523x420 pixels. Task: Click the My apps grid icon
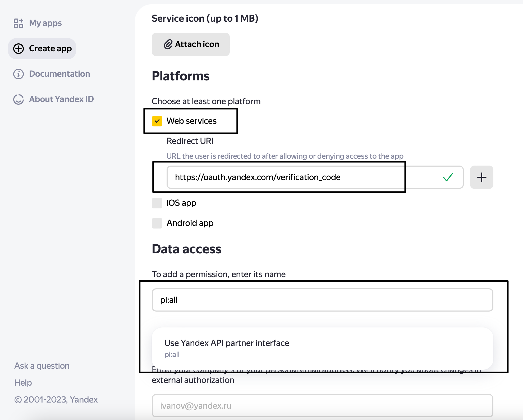[x=19, y=23]
